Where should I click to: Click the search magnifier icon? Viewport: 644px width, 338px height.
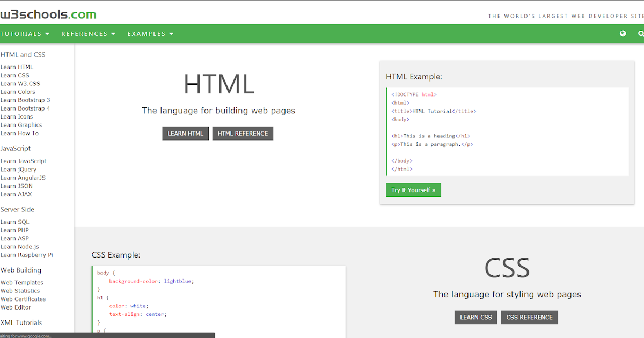pos(641,33)
